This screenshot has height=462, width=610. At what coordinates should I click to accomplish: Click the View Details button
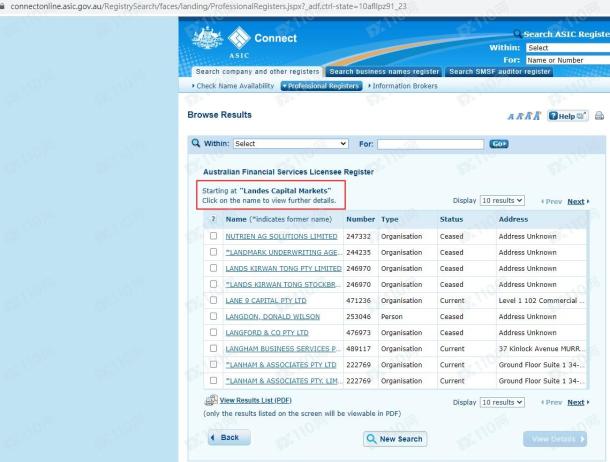click(x=555, y=439)
